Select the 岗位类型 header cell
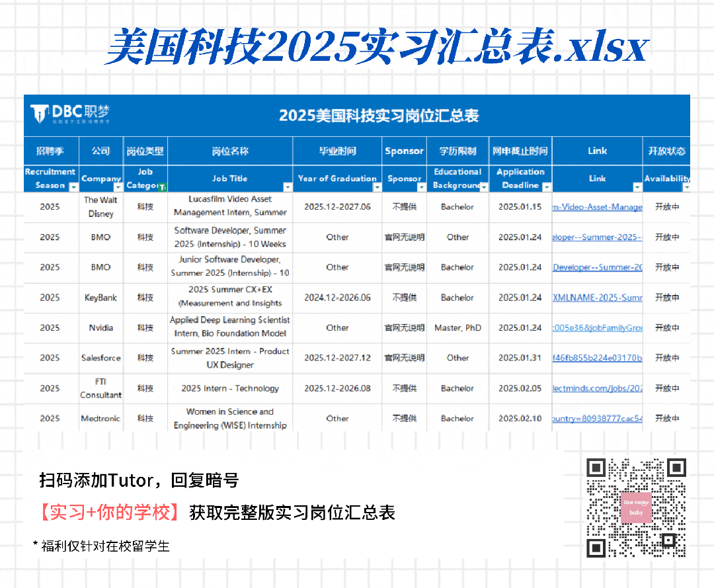 pos(145,151)
